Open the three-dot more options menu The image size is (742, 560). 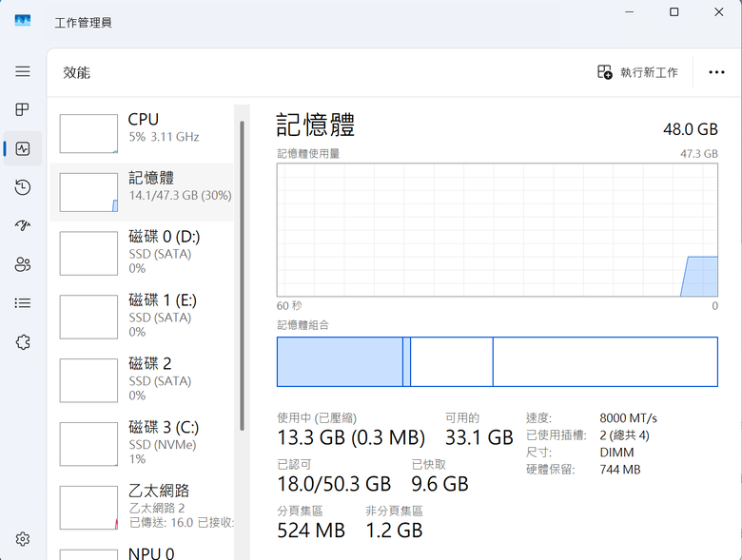(716, 72)
